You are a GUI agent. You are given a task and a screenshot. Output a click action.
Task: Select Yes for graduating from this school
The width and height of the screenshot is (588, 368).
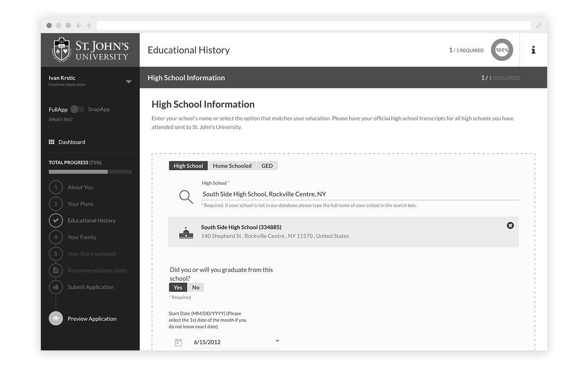click(178, 287)
